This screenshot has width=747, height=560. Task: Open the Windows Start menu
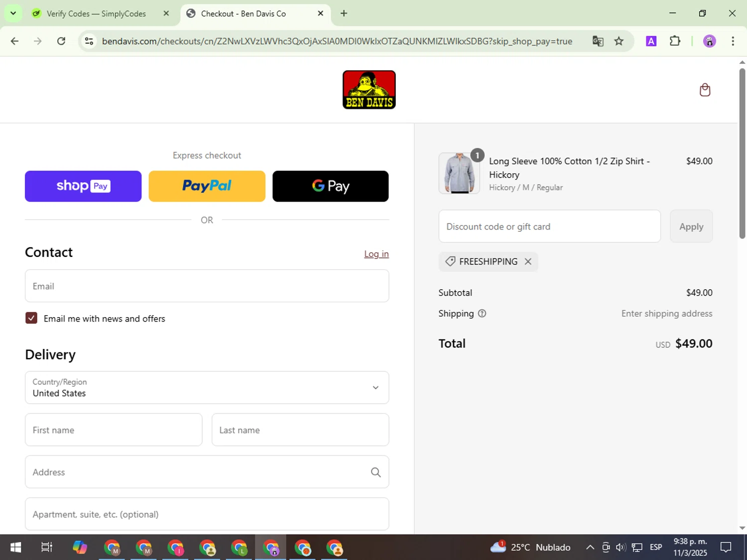[15, 548]
